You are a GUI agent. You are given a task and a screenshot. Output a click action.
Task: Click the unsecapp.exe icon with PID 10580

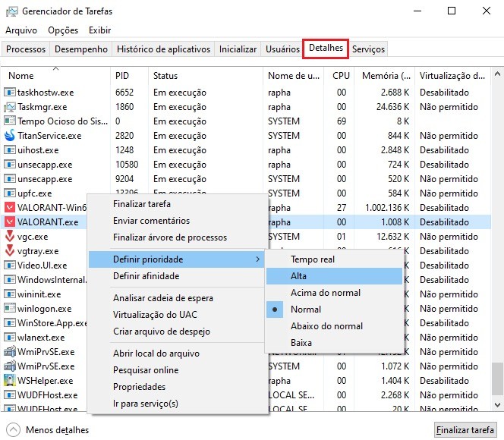10,165
